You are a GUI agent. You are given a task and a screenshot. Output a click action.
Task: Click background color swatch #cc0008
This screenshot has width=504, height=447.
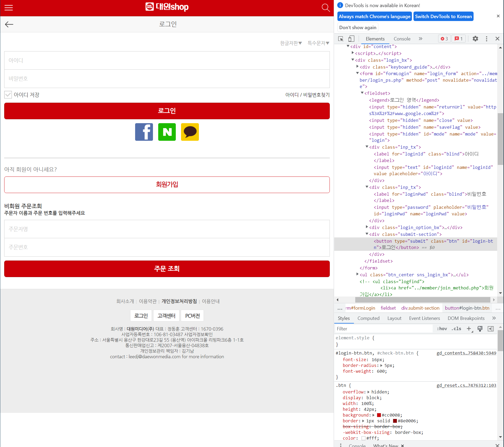(379, 415)
